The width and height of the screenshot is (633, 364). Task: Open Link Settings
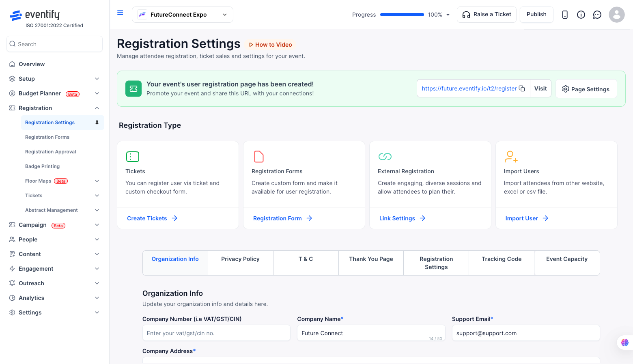pos(403,218)
